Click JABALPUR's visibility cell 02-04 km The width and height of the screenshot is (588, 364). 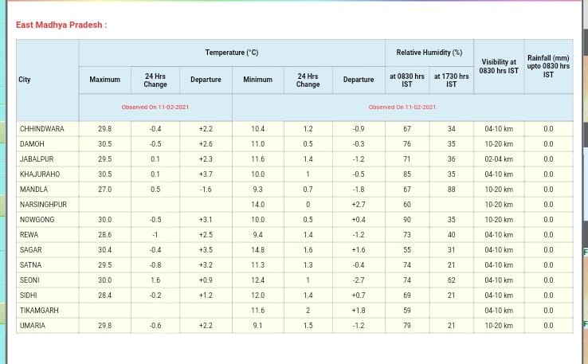pyautogui.click(x=498, y=159)
